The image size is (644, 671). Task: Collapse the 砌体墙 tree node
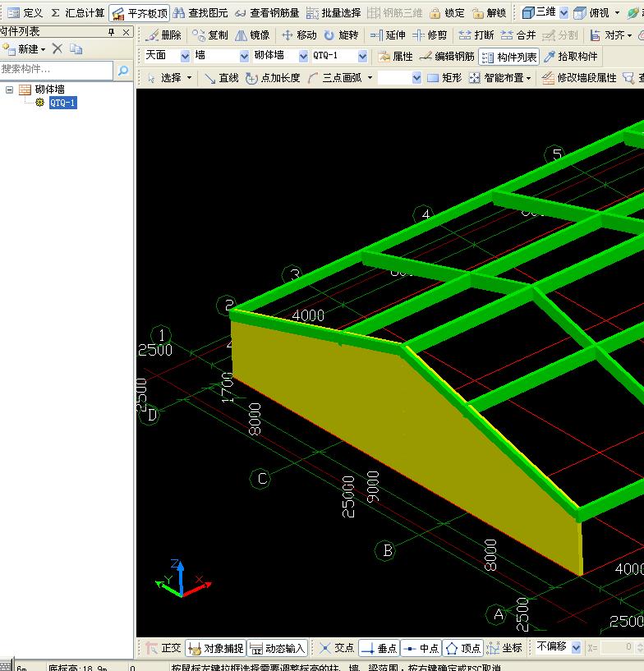(x=10, y=90)
